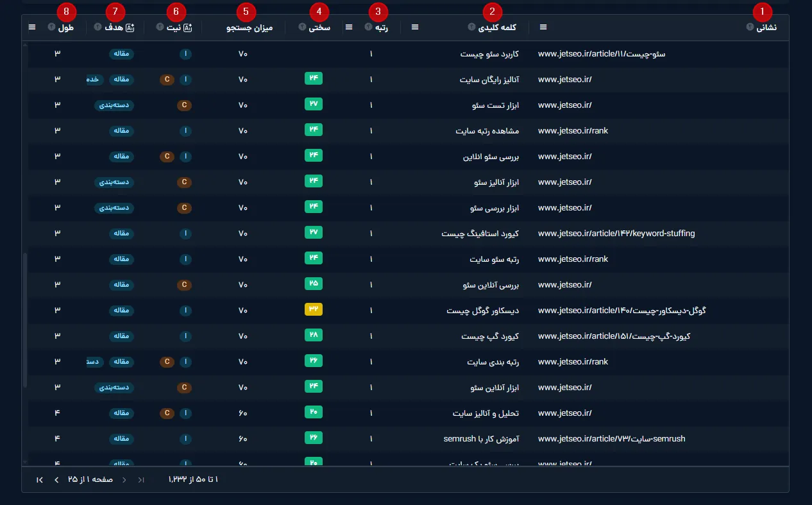Select keyword کیورد استافینگ چیست

point(480,234)
